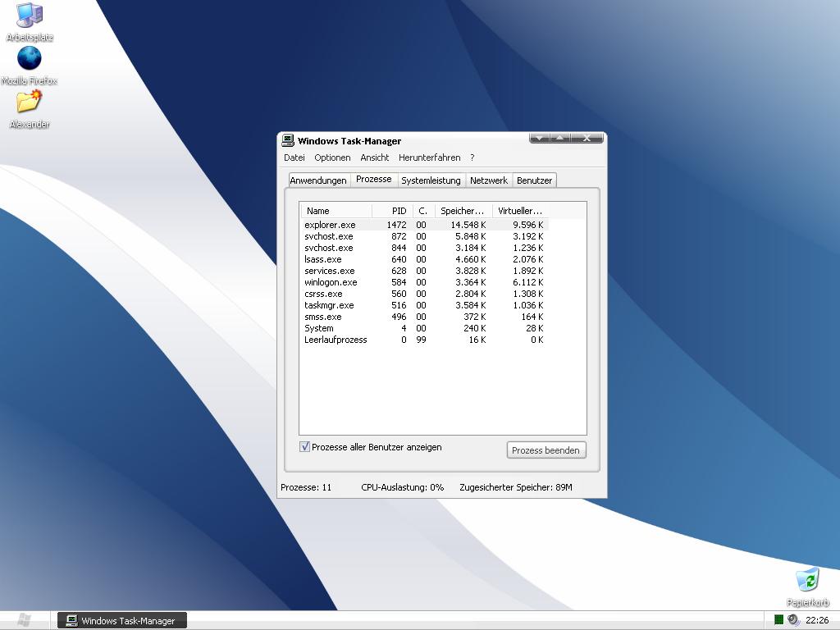Screen dimensions: 840x630
Task: Open the ? help menu
Action: pos(472,157)
